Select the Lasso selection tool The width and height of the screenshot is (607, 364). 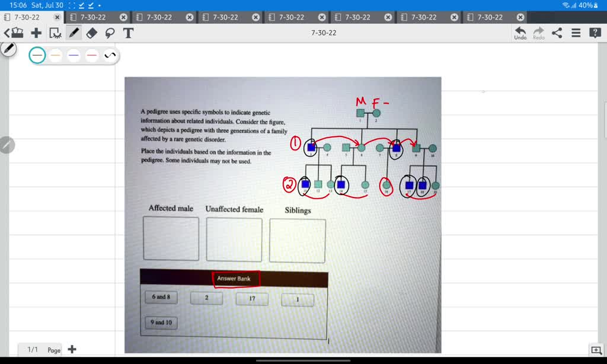(x=110, y=33)
